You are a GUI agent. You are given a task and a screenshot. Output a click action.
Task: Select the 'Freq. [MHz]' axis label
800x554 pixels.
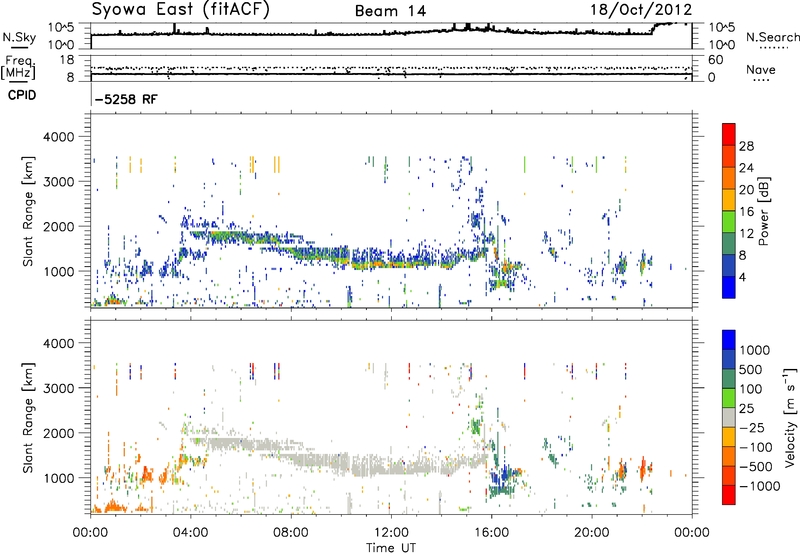[x=18, y=68]
